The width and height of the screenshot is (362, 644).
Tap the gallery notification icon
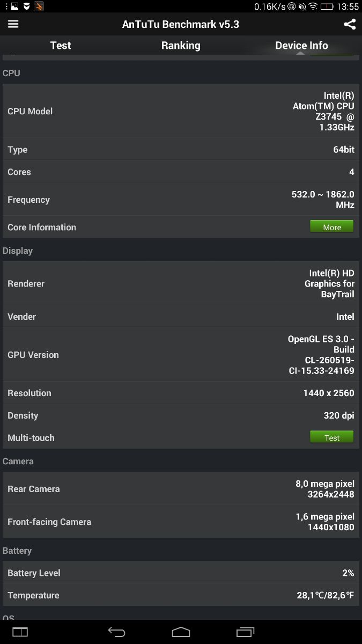[14, 7]
